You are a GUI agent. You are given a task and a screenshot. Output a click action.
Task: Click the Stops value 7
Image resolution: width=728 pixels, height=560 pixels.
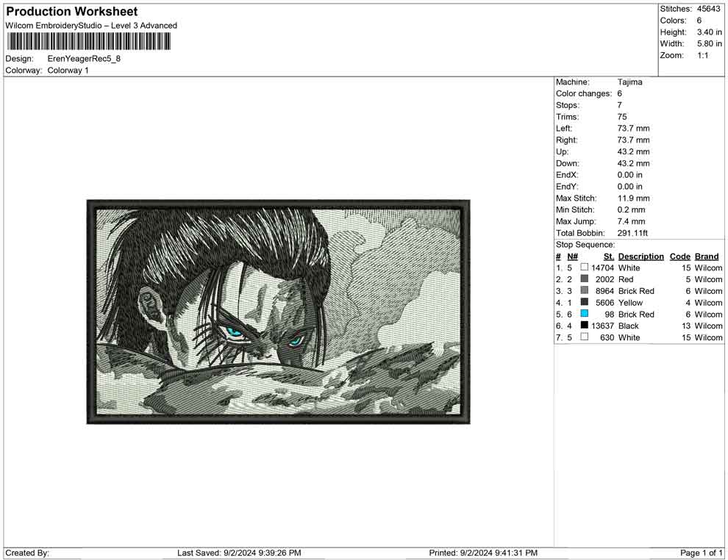point(620,105)
